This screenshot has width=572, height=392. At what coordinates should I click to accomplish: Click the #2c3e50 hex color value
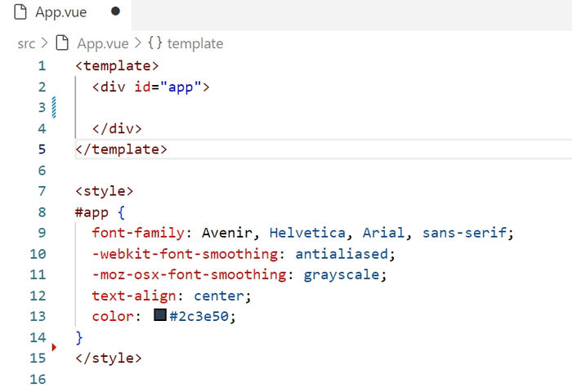pyautogui.click(x=199, y=316)
